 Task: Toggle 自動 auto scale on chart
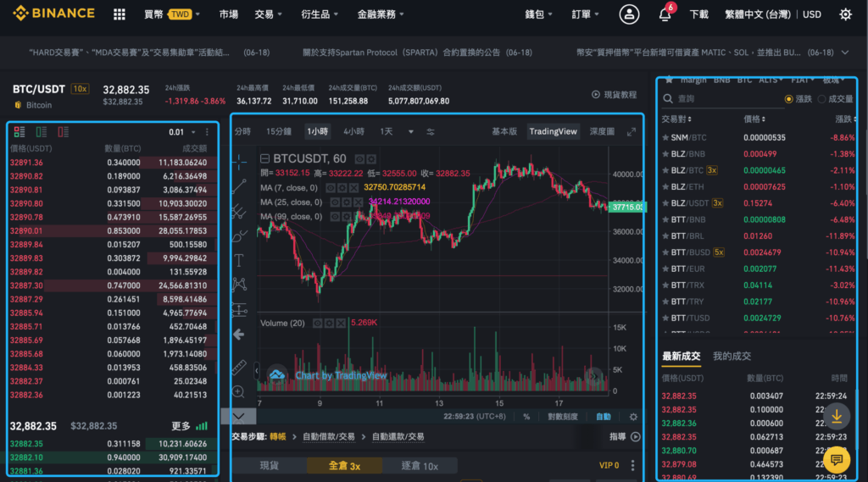point(603,417)
